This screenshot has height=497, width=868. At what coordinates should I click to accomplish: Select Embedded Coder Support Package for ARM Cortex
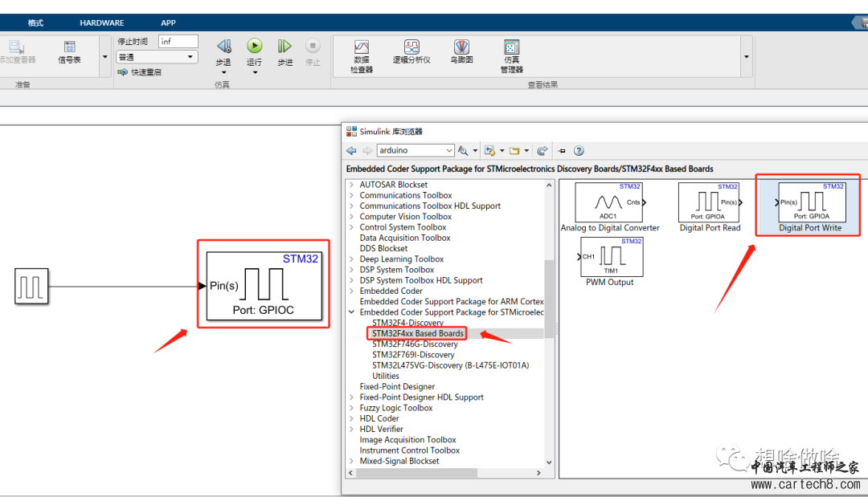click(x=451, y=301)
